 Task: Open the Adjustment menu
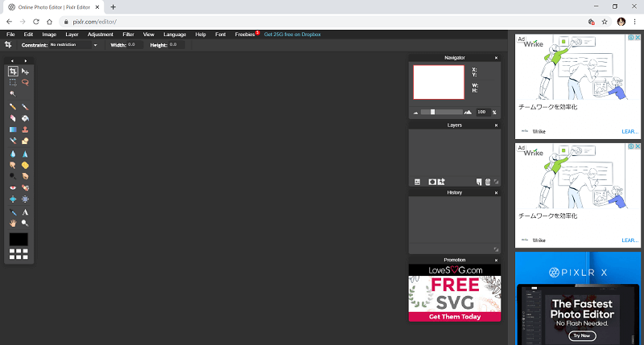click(100, 35)
